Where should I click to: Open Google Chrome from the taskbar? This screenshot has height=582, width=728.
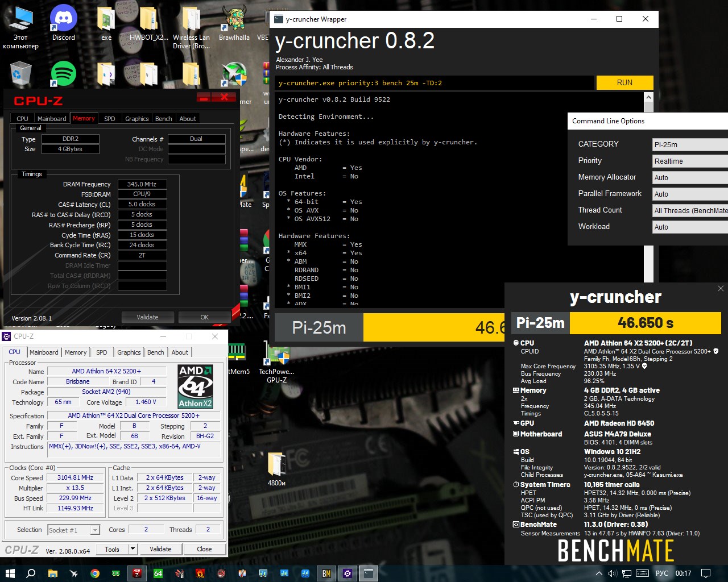click(x=94, y=573)
